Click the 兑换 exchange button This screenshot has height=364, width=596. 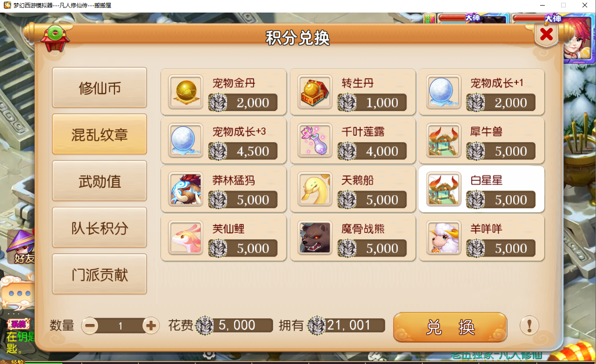coord(450,327)
